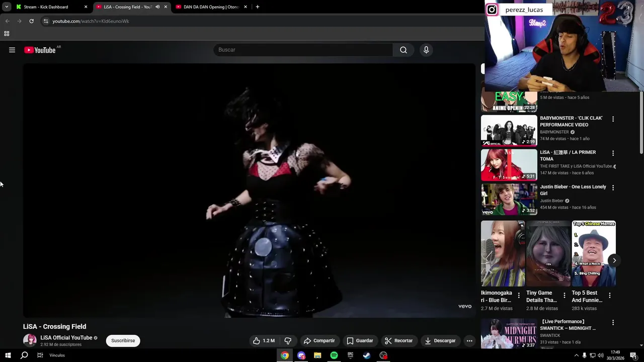This screenshot has height=362, width=644.
Task: Go to YouTube home via logo
Action: pyautogui.click(x=40, y=50)
